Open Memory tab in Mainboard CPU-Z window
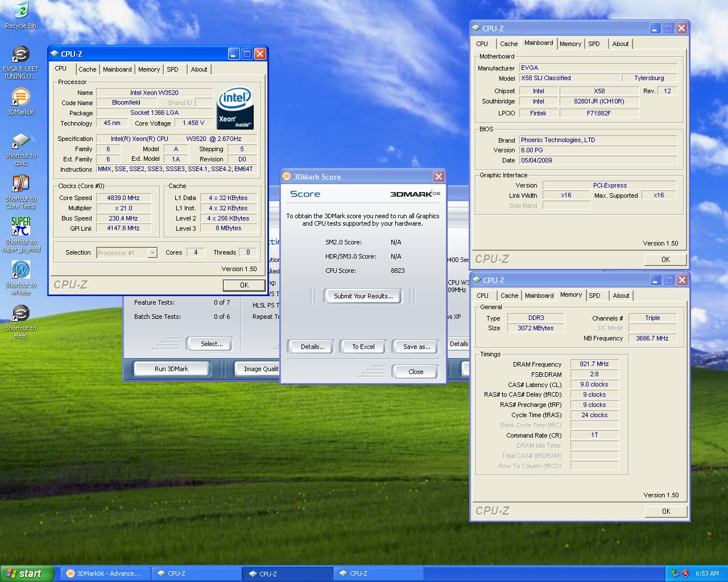This screenshot has height=582, width=728. click(570, 44)
